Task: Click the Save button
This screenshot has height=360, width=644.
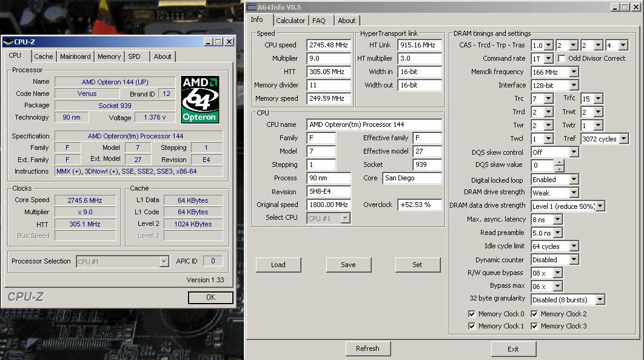Action: coord(348,265)
